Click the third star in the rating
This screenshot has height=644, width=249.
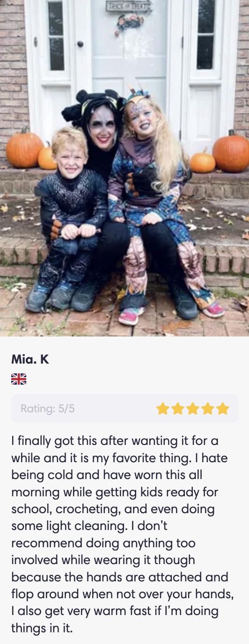point(193,409)
